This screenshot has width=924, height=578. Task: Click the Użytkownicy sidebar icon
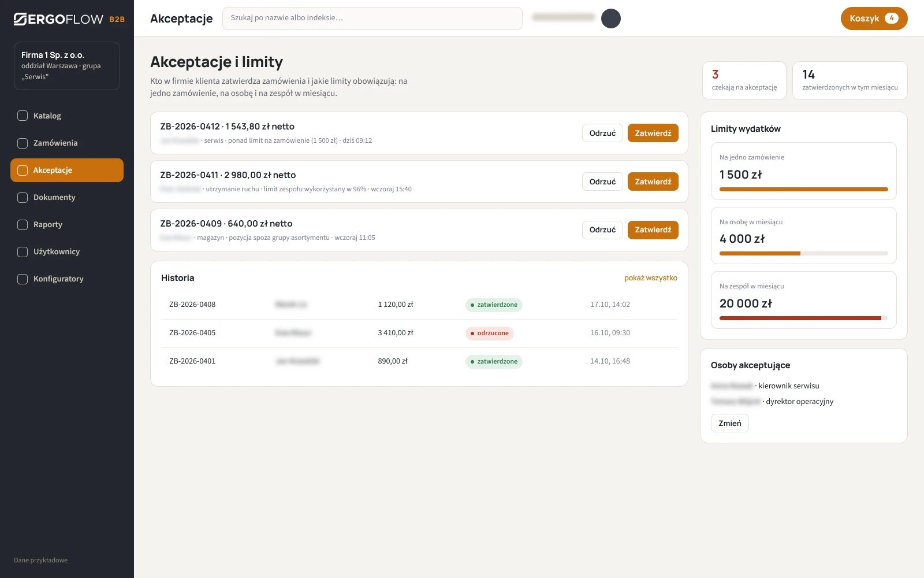23,251
